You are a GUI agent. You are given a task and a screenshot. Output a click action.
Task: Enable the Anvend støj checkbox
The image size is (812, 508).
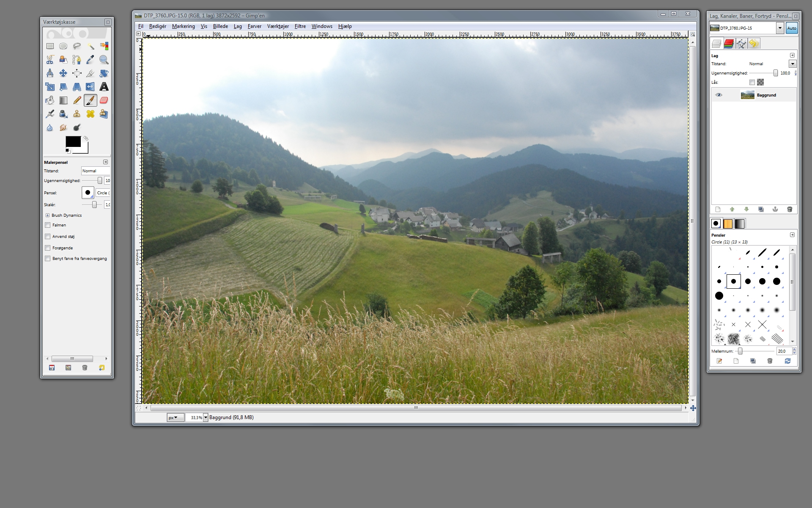pyautogui.click(x=48, y=237)
